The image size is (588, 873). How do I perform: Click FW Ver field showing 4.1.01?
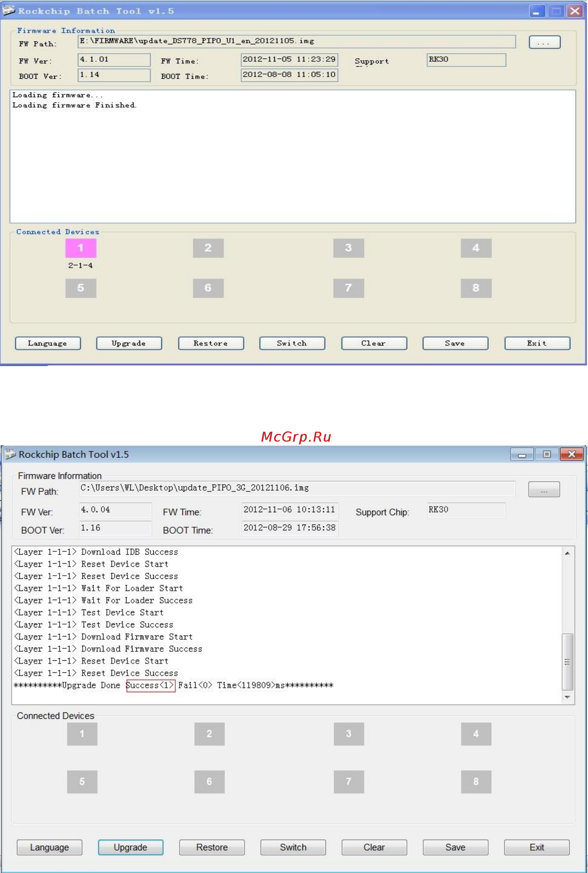point(114,60)
